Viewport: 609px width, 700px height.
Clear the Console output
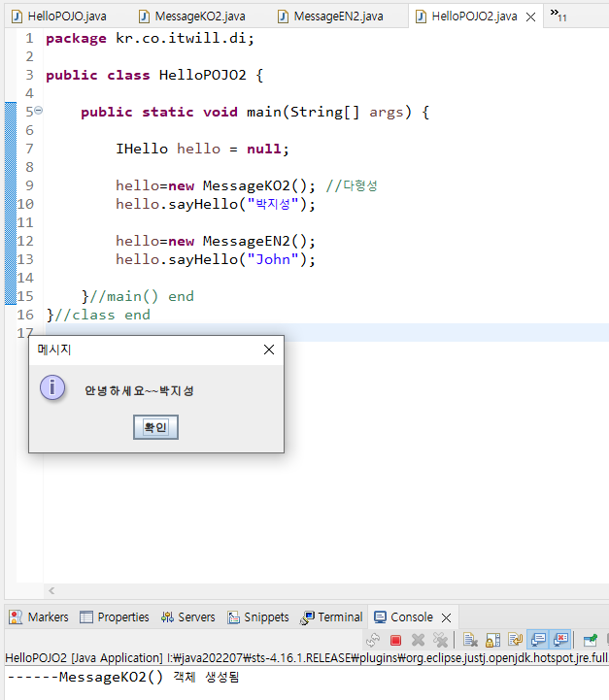pyautogui.click(x=470, y=640)
